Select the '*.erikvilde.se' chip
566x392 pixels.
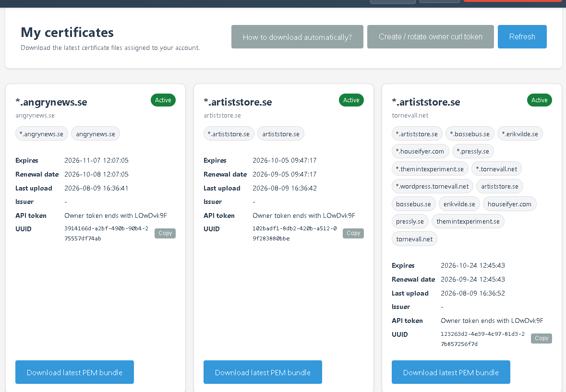[x=520, y=134]
